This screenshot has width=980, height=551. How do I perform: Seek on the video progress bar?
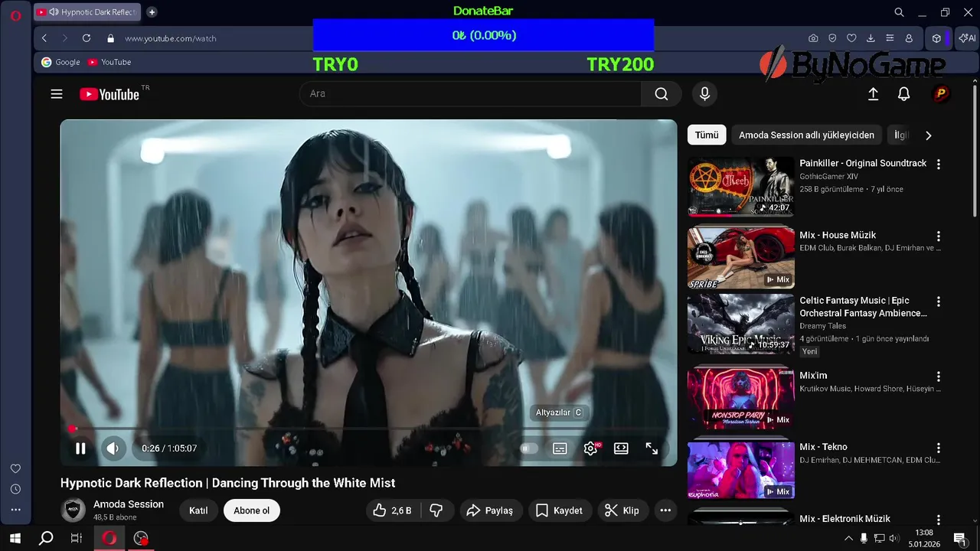coord(368,429)
